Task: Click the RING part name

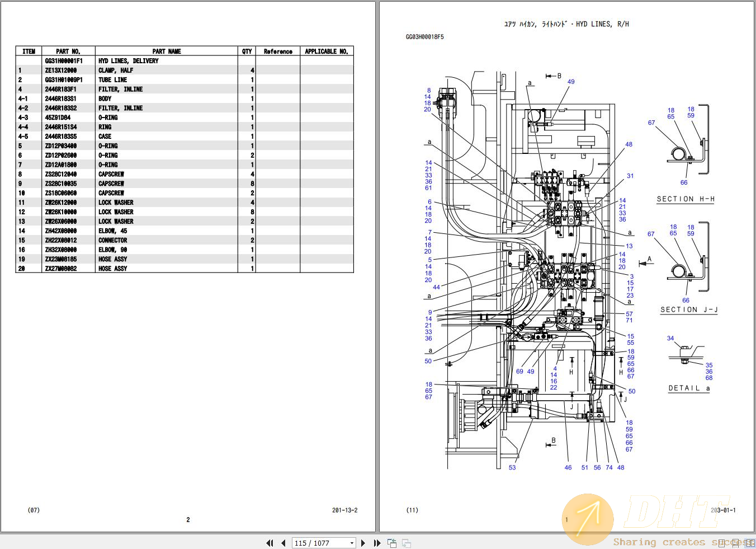Action: (x=105, y=128)
